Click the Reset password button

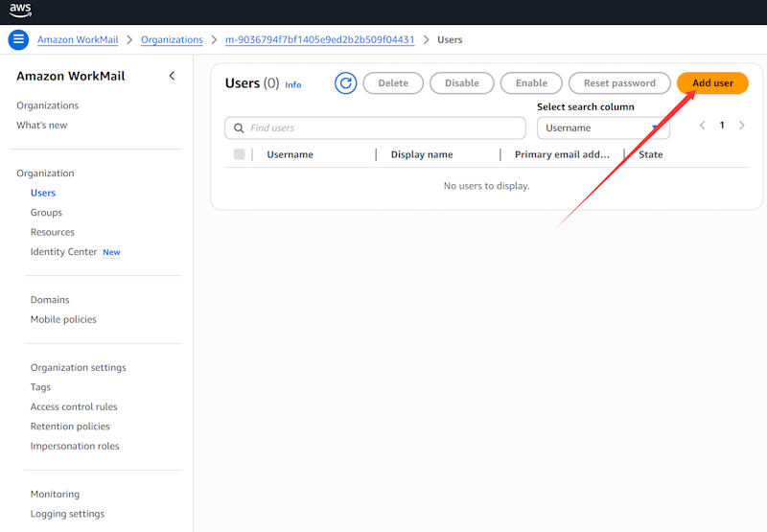pyautogui.click(x=619, y=83)
